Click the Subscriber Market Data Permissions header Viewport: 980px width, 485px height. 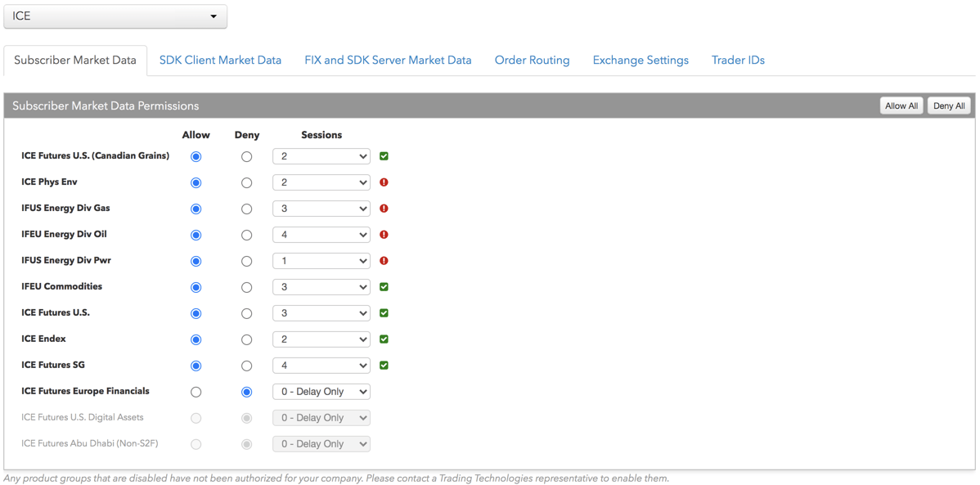[106, 106]
